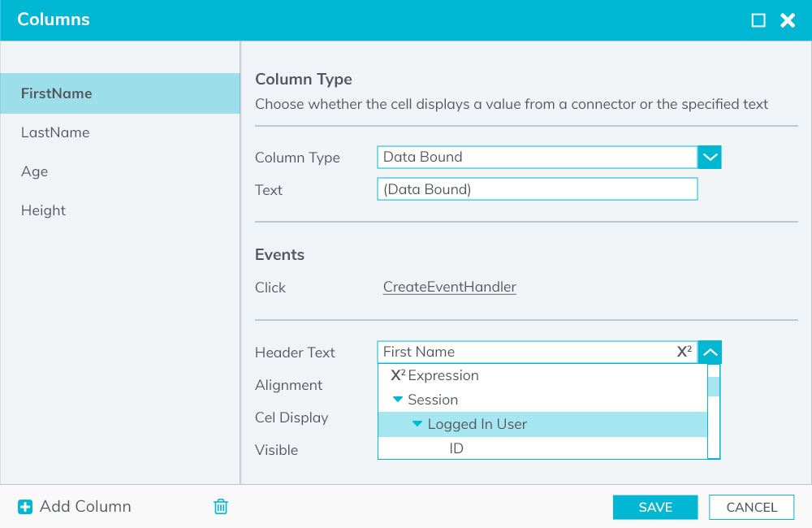Click the Text input field
Viewport: 812px width, 528px height.
[537, 189]
